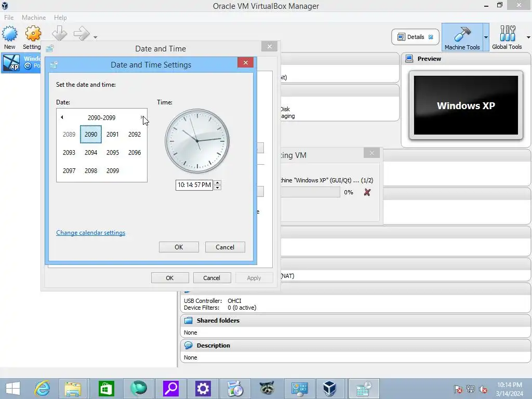Image resolution: width=532 pixels, height=399 pixels.
Task: Switch to VirtualBox cube taskbar icon
Action: (x=329, y=389)
